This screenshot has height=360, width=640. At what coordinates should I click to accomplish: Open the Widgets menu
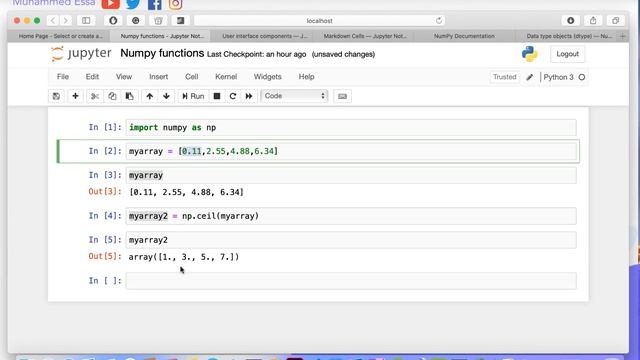pos(267,77)
